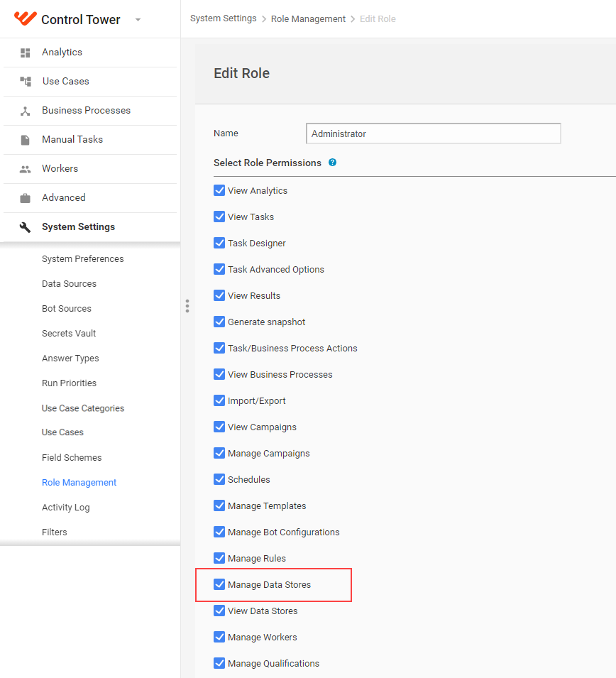Toggle Task Designer checkbox
The height and width of the screenshot is (678, 616).
(219, 243)
